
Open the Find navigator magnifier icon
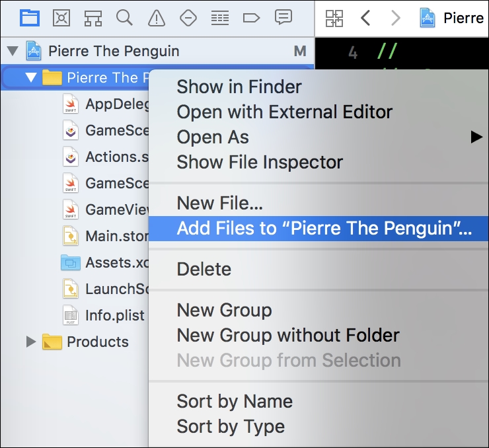point(124,17)
